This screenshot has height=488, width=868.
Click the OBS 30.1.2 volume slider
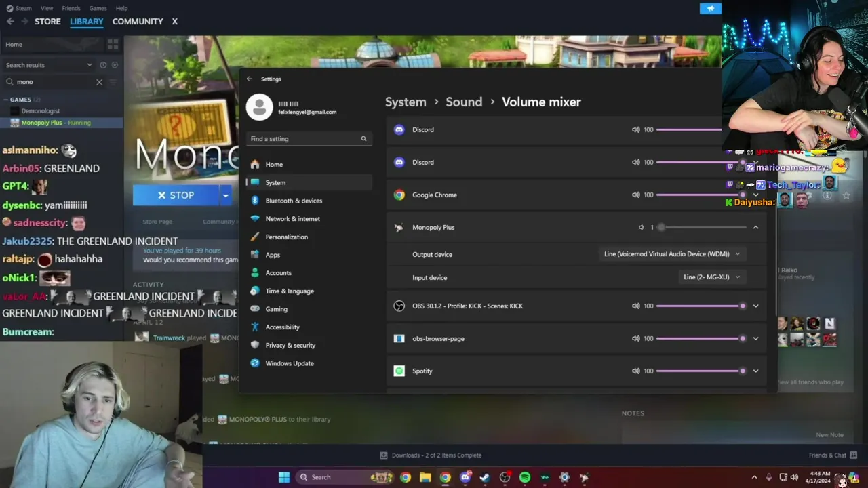tap(701, 306)
